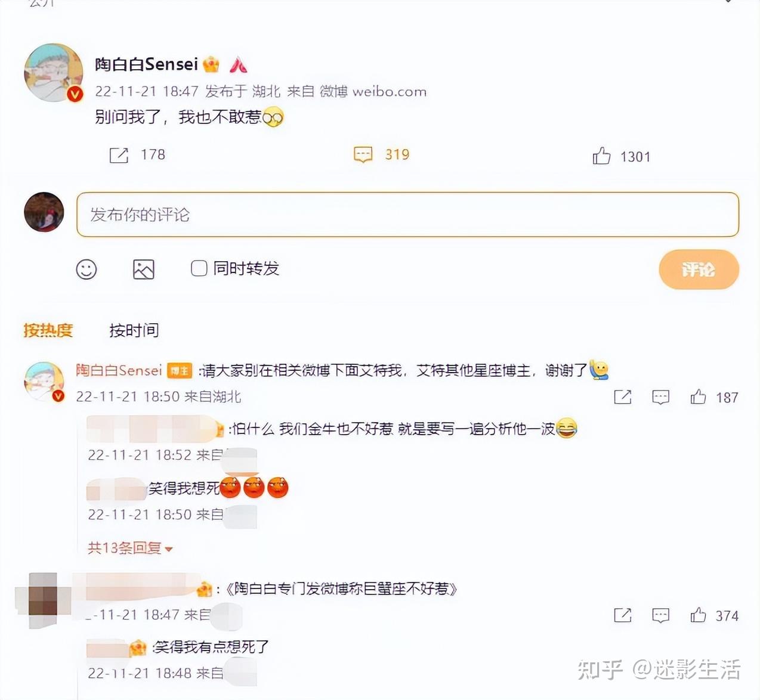Click reply icon on the 187-like comment
The height and width of the screenshot is (700, 760).
tap(660, 397)
